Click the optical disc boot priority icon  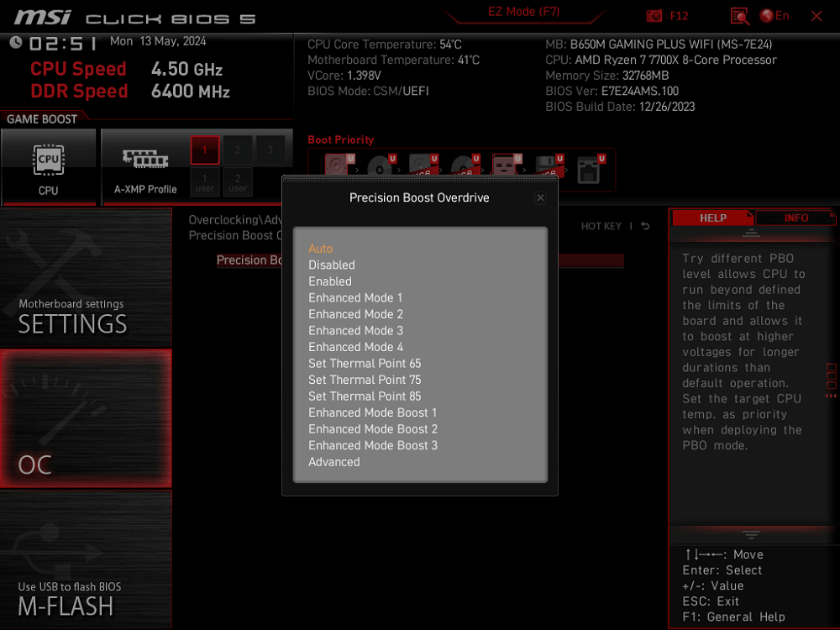(x=381, y=165)
